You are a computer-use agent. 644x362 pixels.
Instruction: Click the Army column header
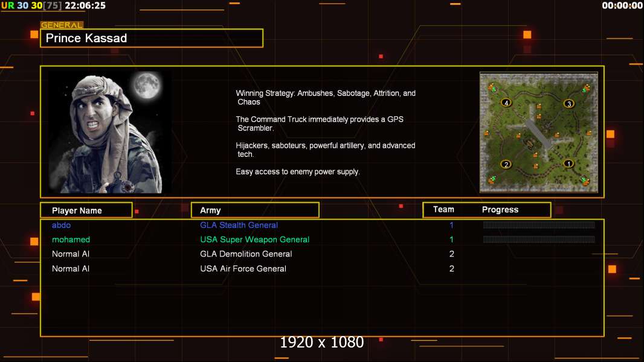pos(255,211)
